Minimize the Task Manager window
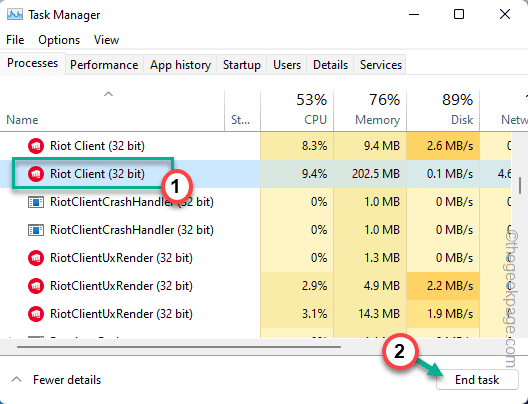The height and width of the screenshot is (404, 528). coord(414,14)
